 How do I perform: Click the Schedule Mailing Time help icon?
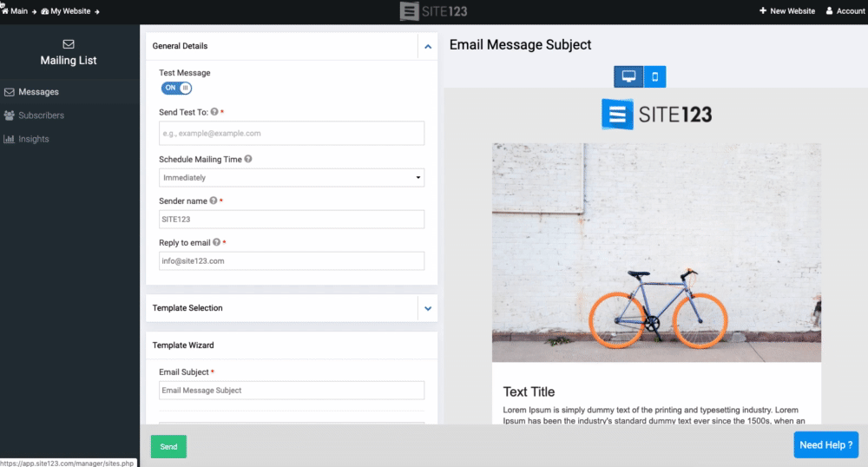(x=248, y=159)
